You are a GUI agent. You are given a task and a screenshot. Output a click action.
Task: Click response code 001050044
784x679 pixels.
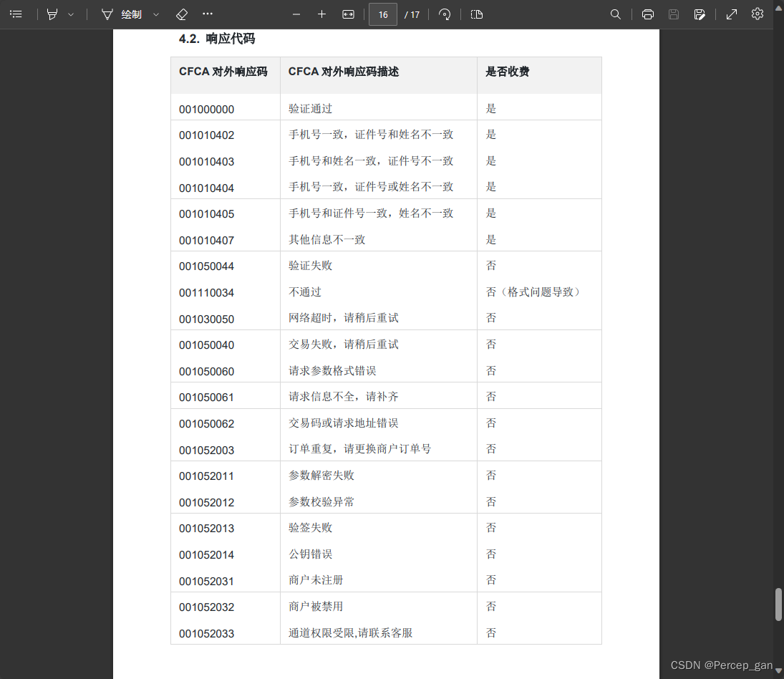click(x=206, y=266)
